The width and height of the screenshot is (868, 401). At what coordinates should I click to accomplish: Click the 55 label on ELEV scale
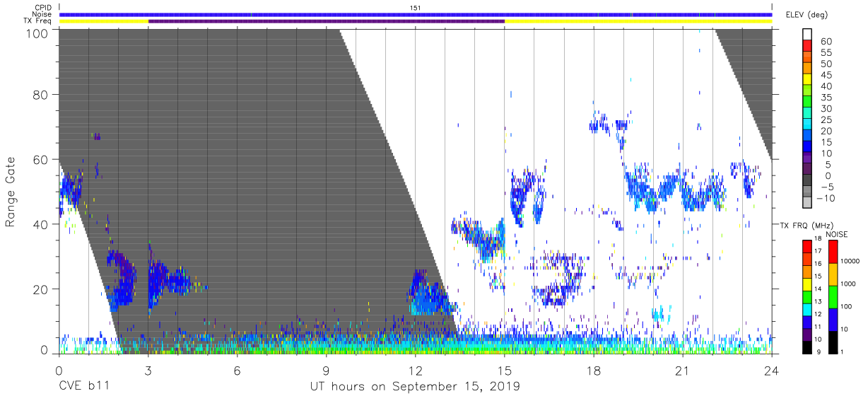point(826,53)
